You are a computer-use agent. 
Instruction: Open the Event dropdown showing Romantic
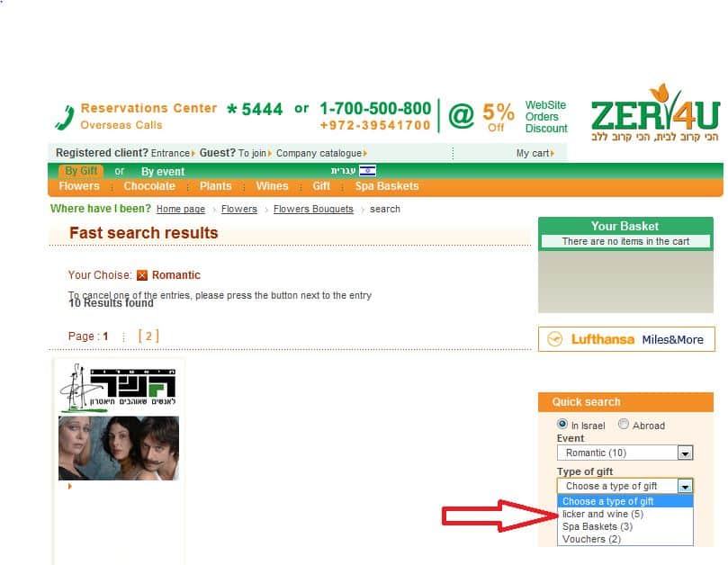tap(625, 453)
